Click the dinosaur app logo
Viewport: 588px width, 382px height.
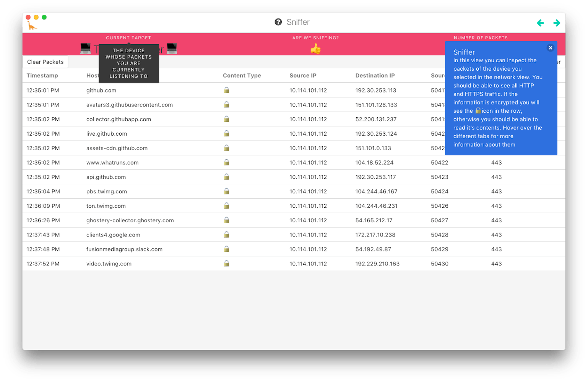(x=32, y=26)
